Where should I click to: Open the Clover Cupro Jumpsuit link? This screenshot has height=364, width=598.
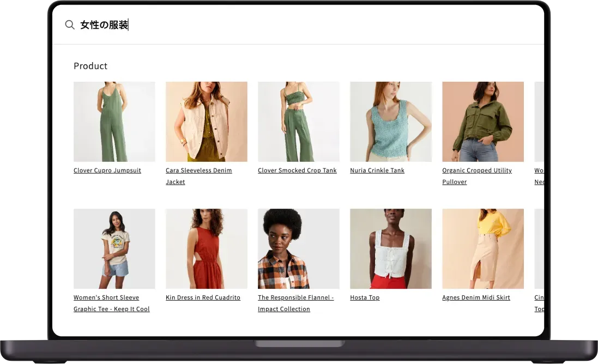pos(107,171)
